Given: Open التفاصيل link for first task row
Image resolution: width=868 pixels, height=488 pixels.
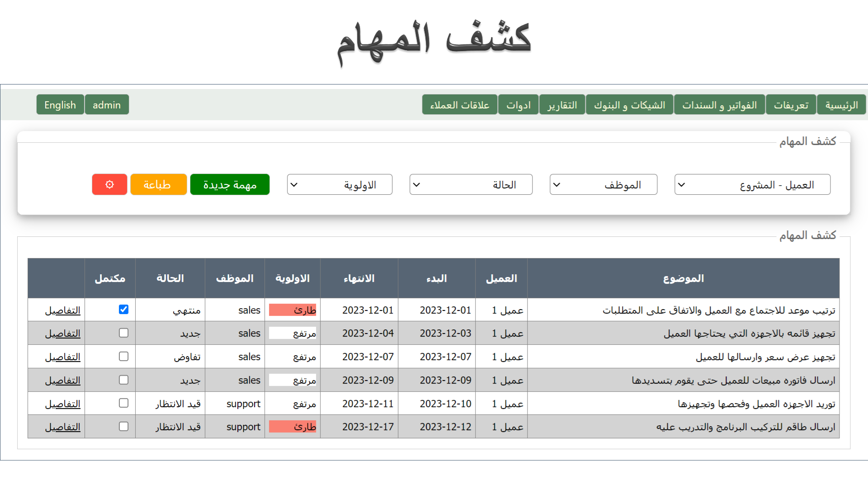Looking at the screenshot, I should (x=62, y=310).
